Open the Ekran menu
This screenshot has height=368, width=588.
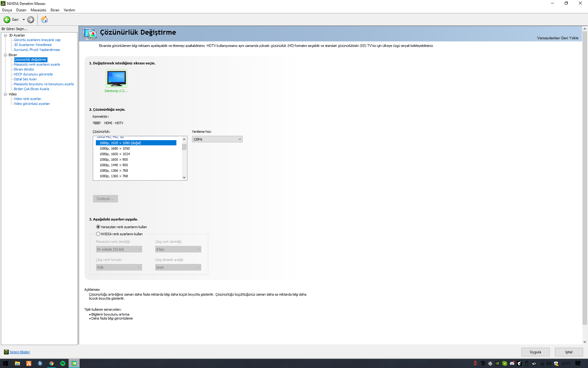point(55,10)
